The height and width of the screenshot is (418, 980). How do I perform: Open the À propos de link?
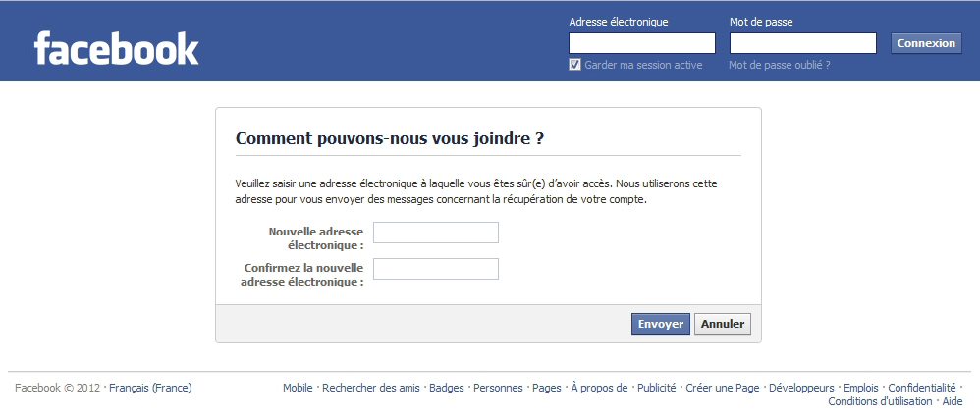pos(599,388)
